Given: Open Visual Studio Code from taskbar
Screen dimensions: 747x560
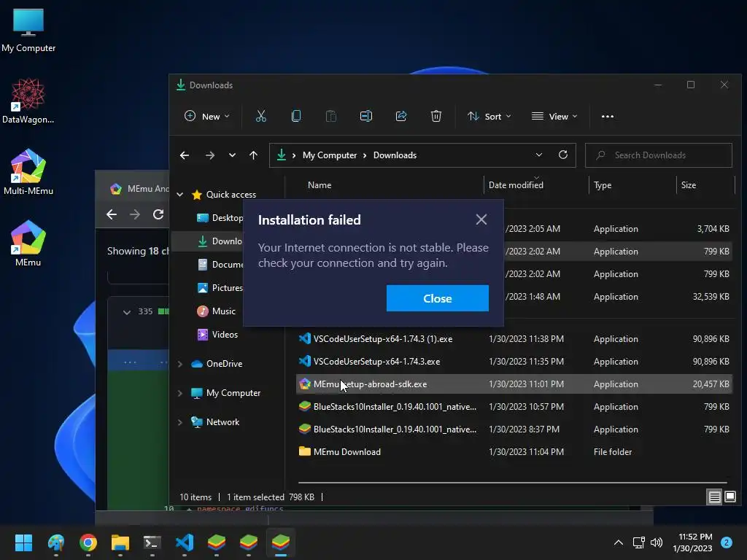Looking at the screenshot, I should click(x=185, y=542).
